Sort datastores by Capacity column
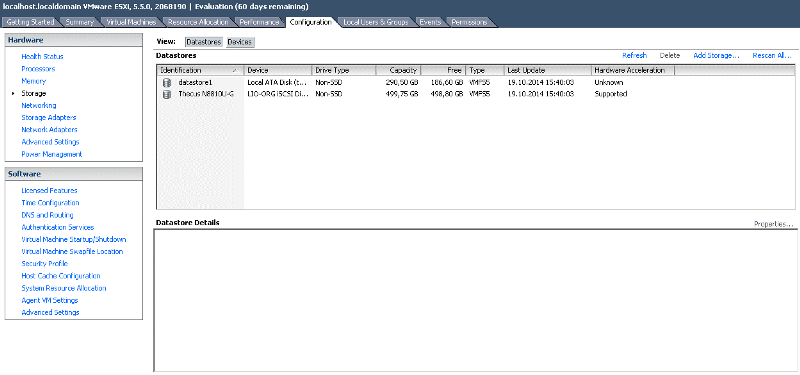800x375 pixels. coord(398,70)
